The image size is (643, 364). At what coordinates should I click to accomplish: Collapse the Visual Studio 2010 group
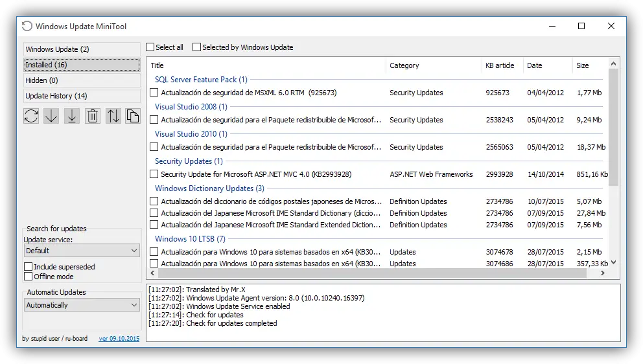(191, 134)
